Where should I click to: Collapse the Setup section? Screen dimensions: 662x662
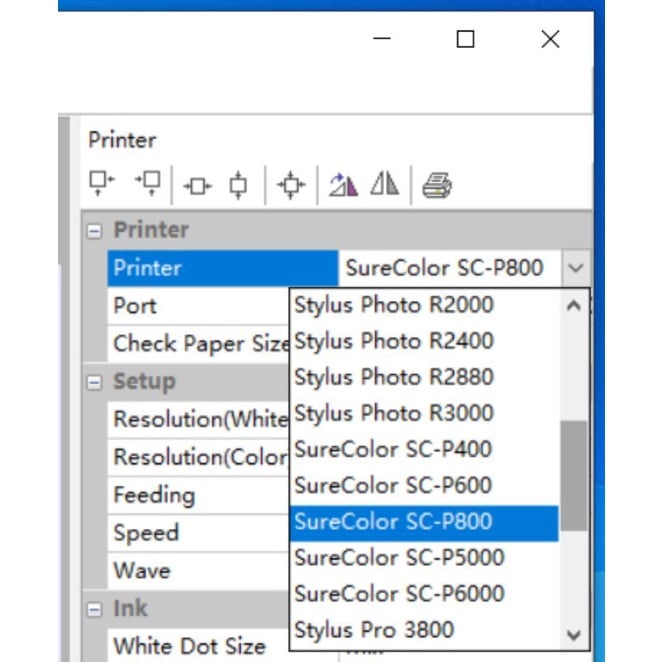[x=95, y=382]
